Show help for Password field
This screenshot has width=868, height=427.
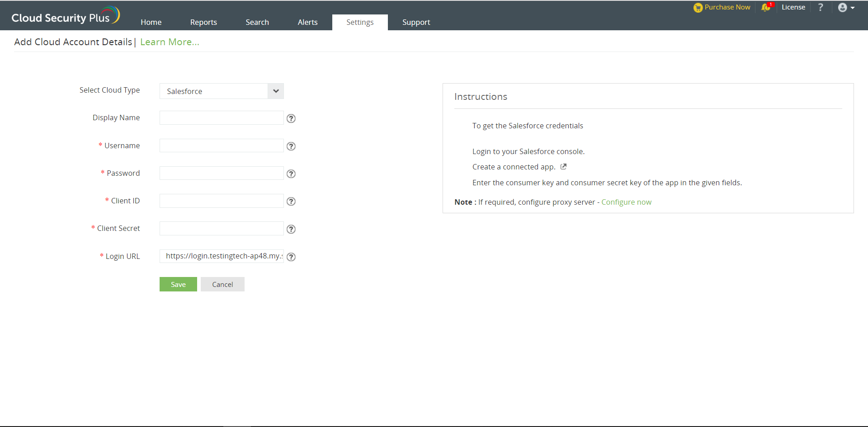pos(291,174)
